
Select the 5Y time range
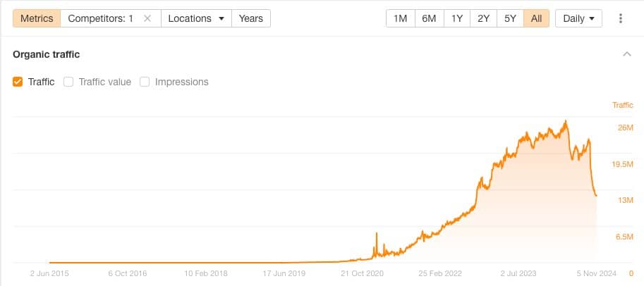(x=510, y=18)
